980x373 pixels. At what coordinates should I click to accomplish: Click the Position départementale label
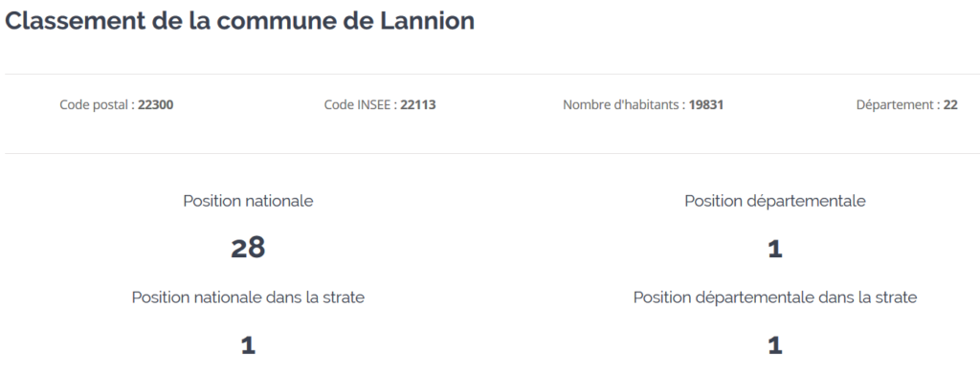[775, 201]
